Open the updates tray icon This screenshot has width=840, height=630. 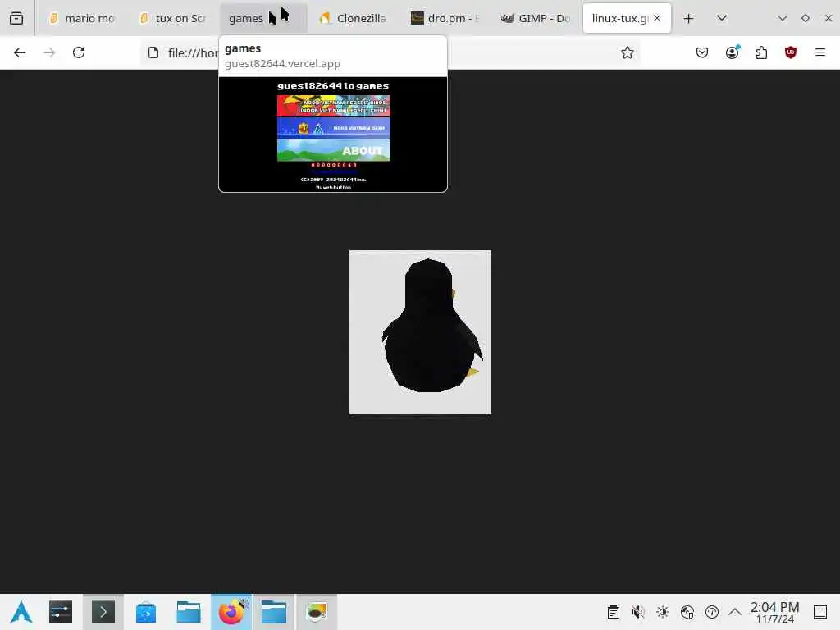point(712,612)
